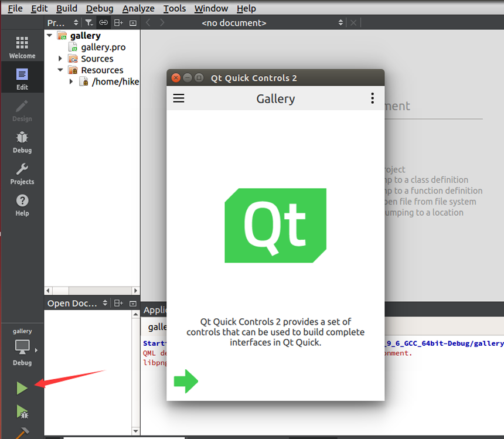Image resolution: width=504 pixels, height=439 pixels.
Task: Toggle synchronize with editor link icon
Action: pyautogui.click(x=104, y=23)
